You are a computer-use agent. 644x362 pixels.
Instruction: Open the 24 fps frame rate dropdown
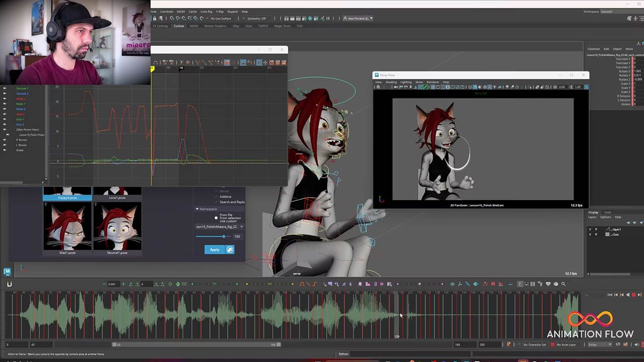point(599,344)
